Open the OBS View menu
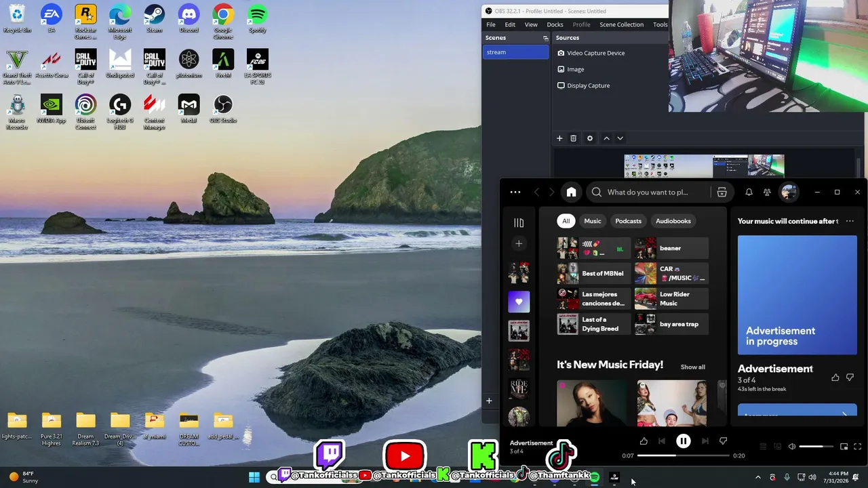This screenshot has width=868, height=488. [531, 24]
